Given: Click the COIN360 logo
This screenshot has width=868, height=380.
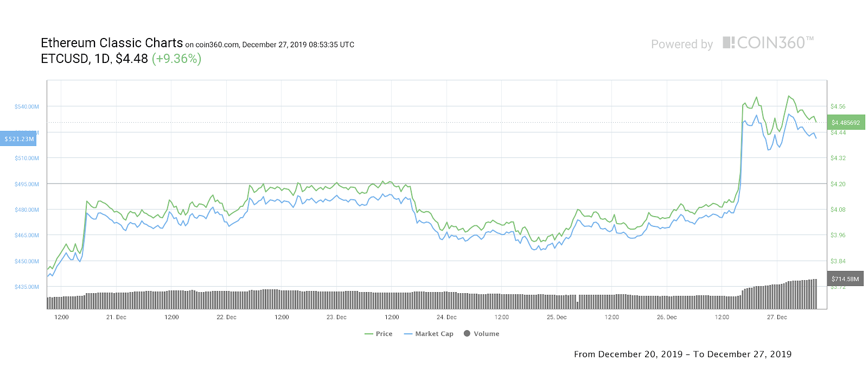Looking at the screenshot, I should click(x=768, y=43).
